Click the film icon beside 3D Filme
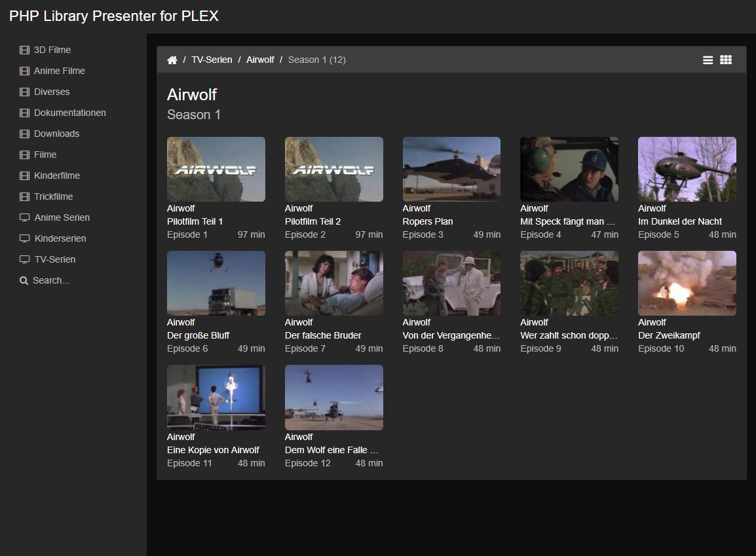 click(25, 50)
